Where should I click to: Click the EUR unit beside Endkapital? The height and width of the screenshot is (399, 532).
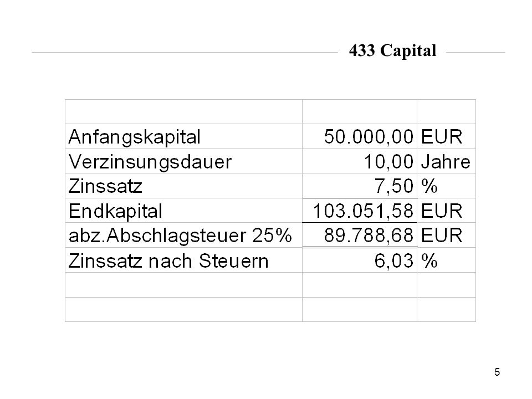click(446, 211)
